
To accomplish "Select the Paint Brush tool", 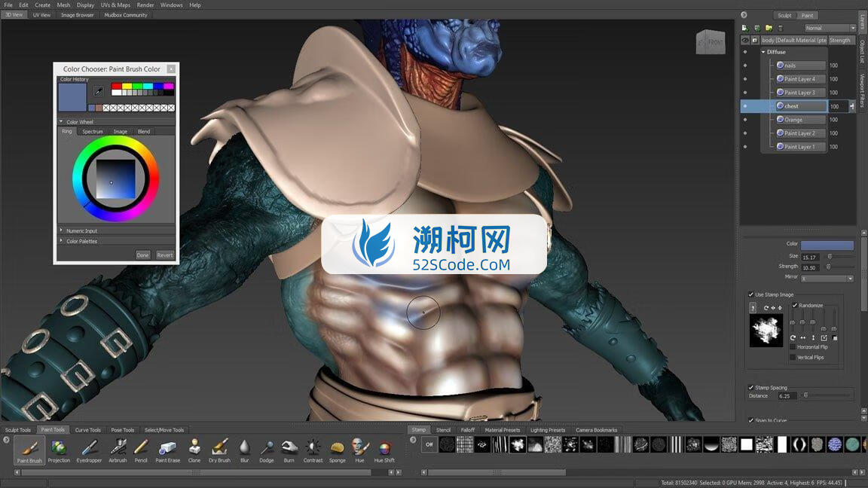I will pos(29,450).
